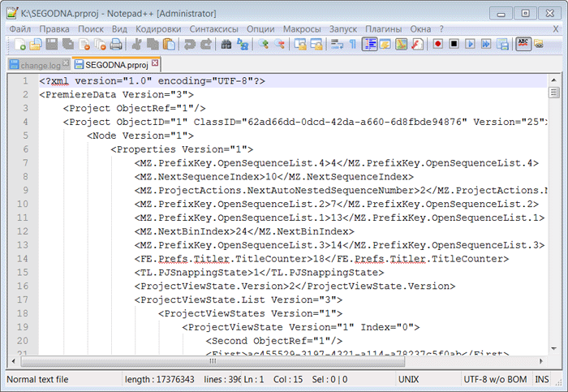Close the change.log tab
568x392 pixels.
click(66, 63)
